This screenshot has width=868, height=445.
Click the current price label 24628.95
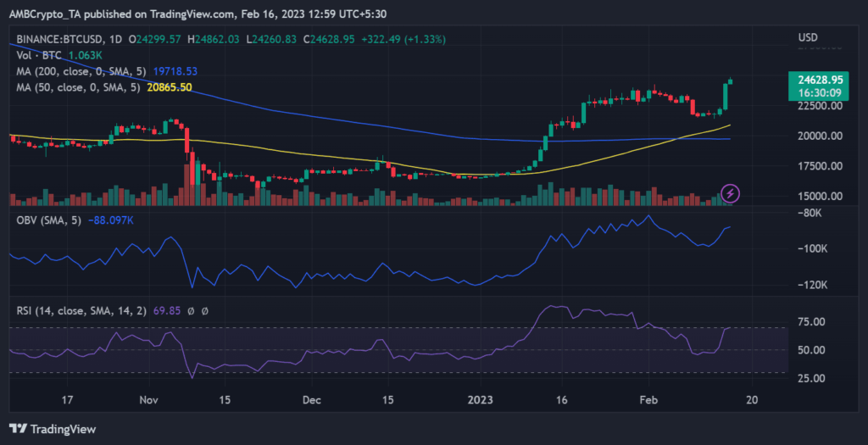[817, 79]
